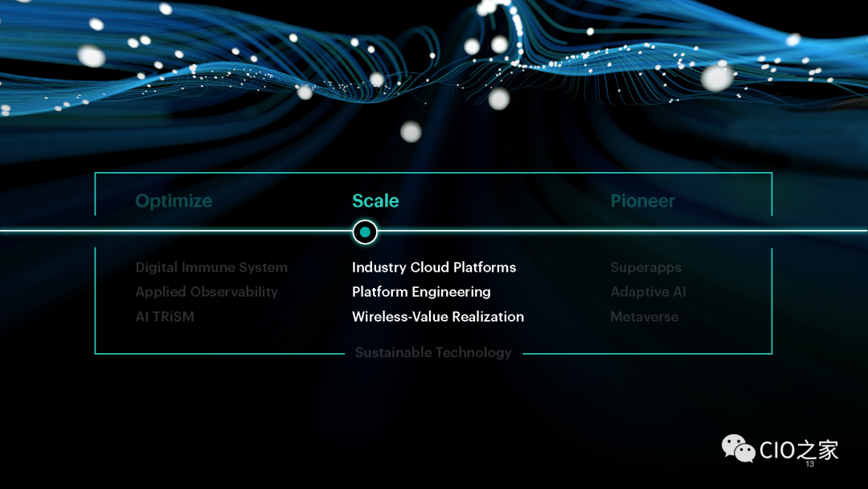Select Sustainable Technology label
This screenshot has height=489, width=868.
coord(433,353)
